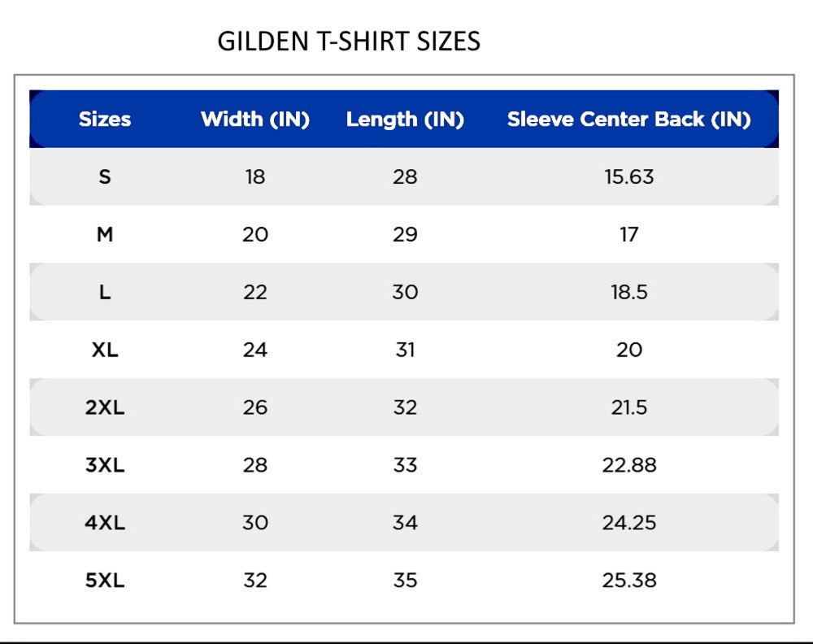
Task: Click the 5XL size row label
Action: tap(105, 581)
